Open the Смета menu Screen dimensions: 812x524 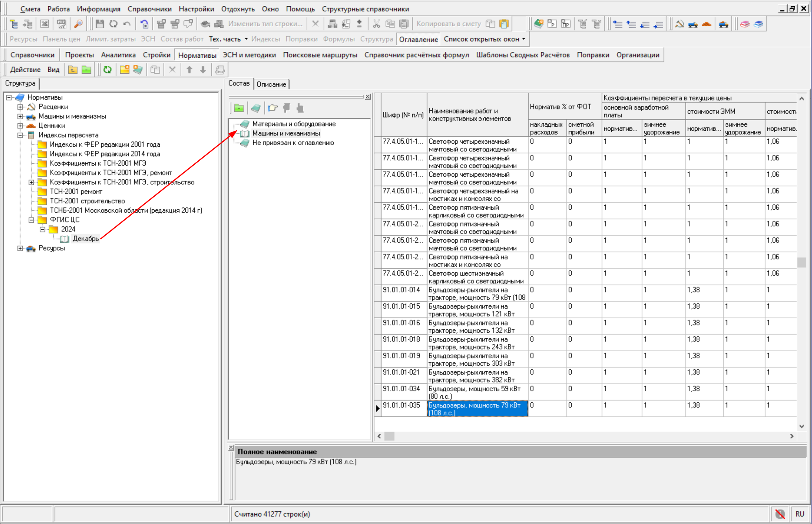point(30,9)
